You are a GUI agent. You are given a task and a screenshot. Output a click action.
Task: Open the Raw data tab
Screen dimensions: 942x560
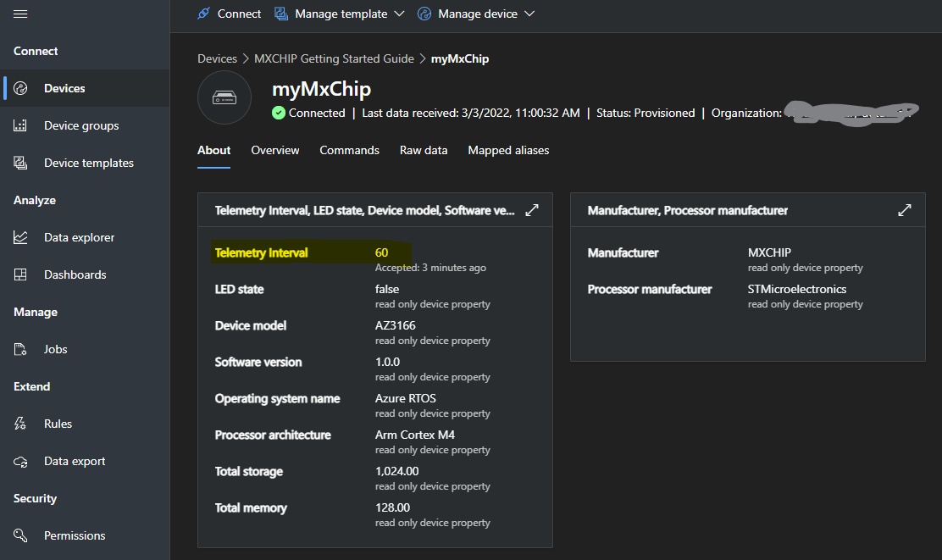tap(424, 150)
